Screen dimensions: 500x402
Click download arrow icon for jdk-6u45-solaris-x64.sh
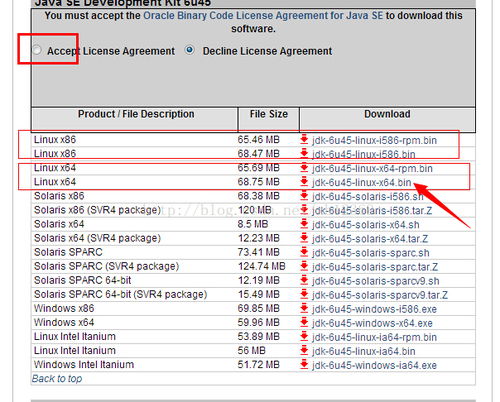(x=304, y=224)
